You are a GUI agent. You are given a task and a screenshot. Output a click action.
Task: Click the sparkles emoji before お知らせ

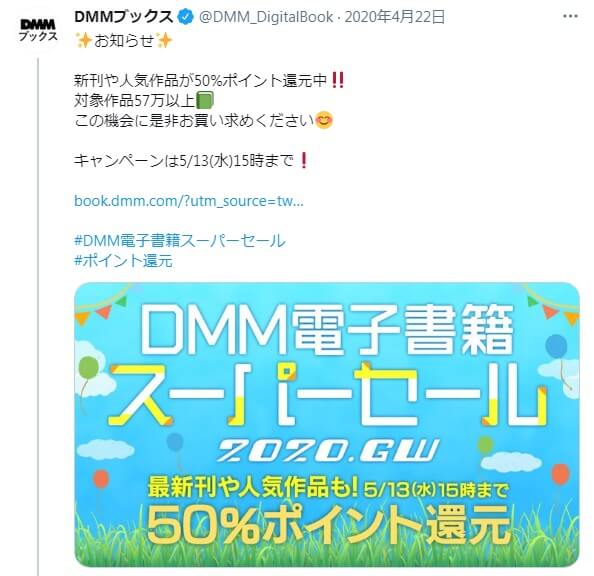83,40
